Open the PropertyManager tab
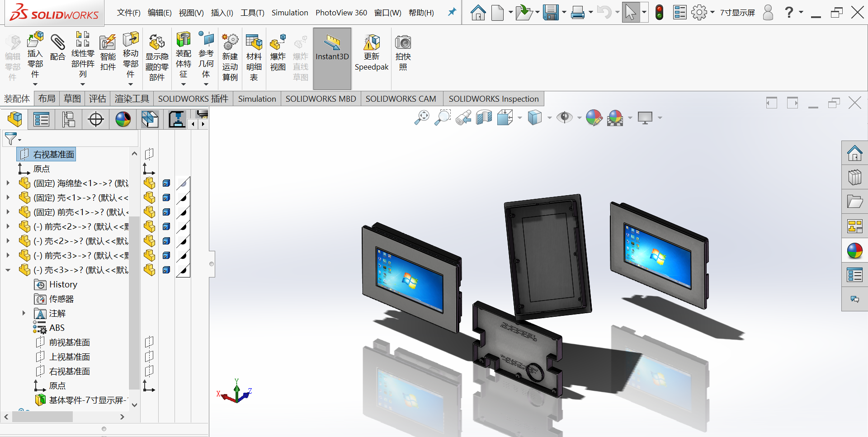 coord(41,119)
